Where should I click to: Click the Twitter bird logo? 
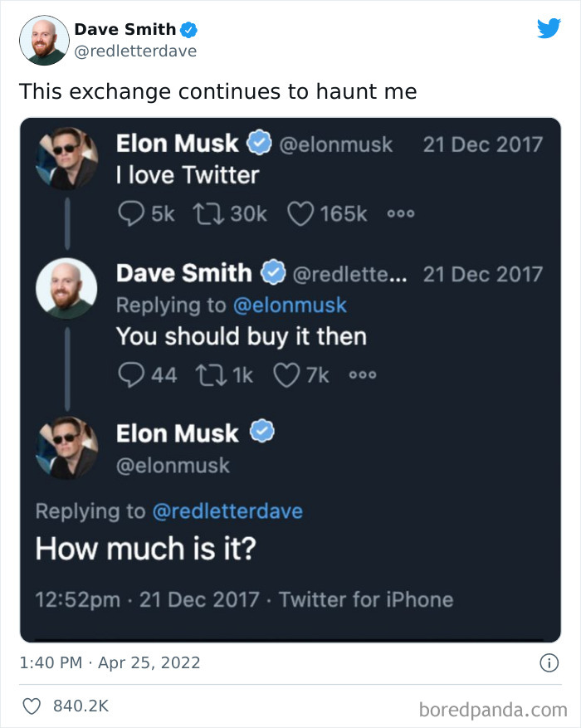(x=549, y=27)
